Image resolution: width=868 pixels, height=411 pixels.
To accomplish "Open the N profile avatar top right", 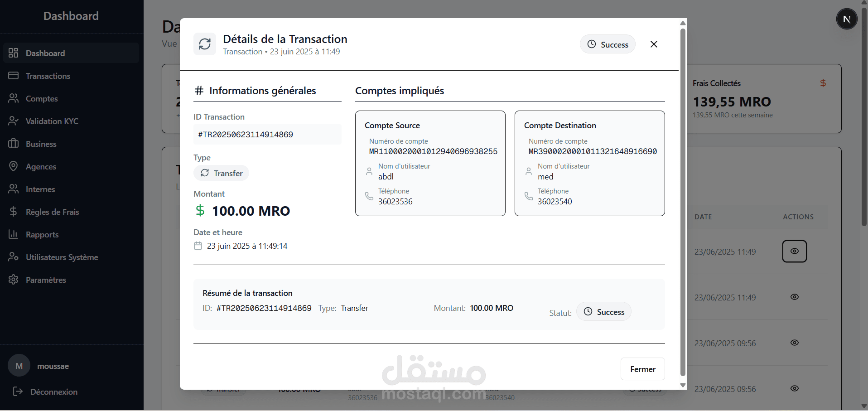I will (846, 19).
